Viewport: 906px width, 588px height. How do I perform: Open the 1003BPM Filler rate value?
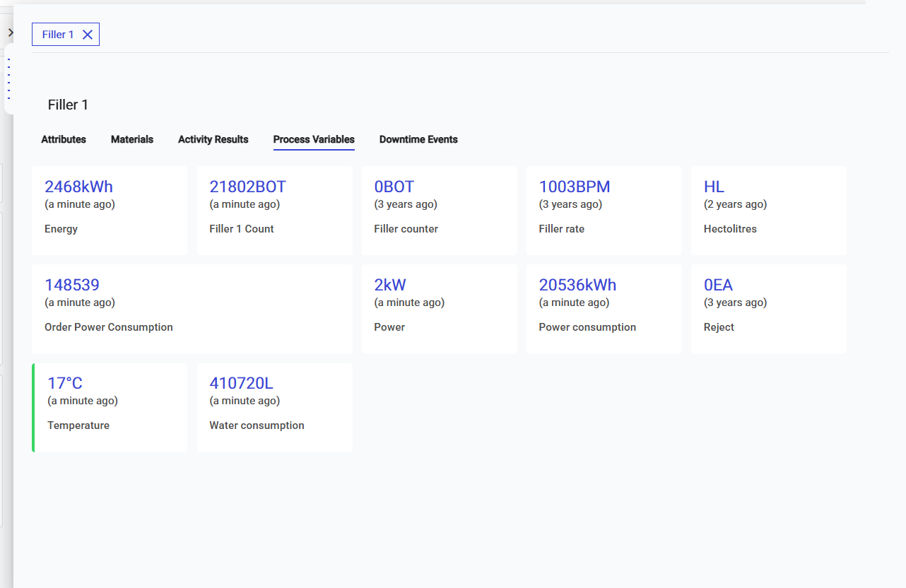574,187
